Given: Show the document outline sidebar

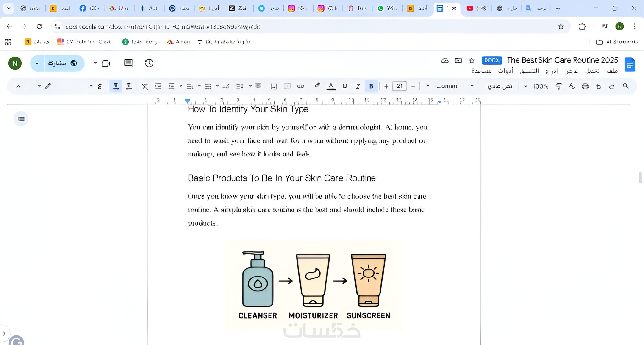Looking at the screenshot, I should [21, 119].
